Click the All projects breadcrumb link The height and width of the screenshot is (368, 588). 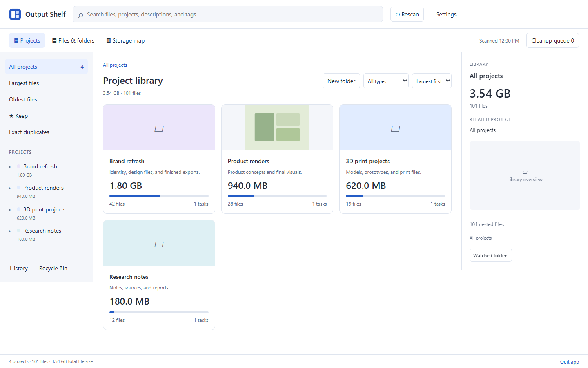tap(115, 65)
